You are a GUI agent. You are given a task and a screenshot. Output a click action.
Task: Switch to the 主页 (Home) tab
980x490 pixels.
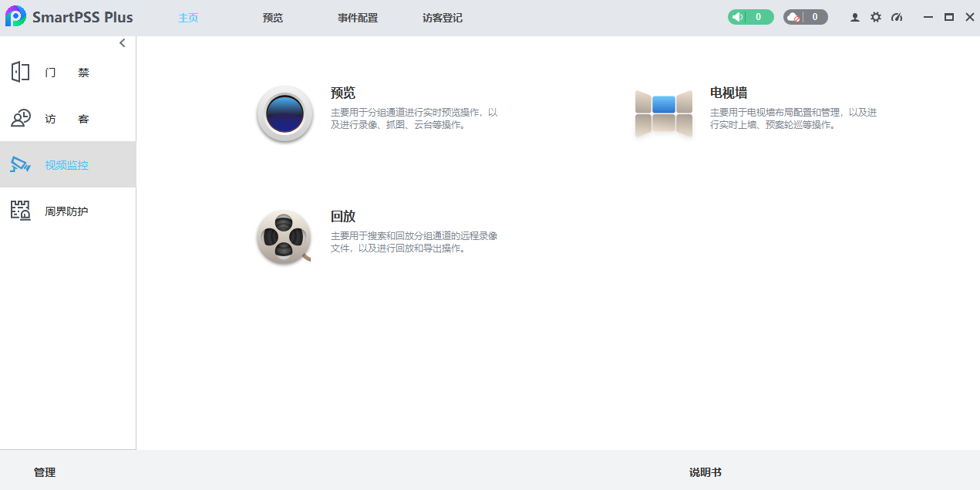tap(188, 17)
